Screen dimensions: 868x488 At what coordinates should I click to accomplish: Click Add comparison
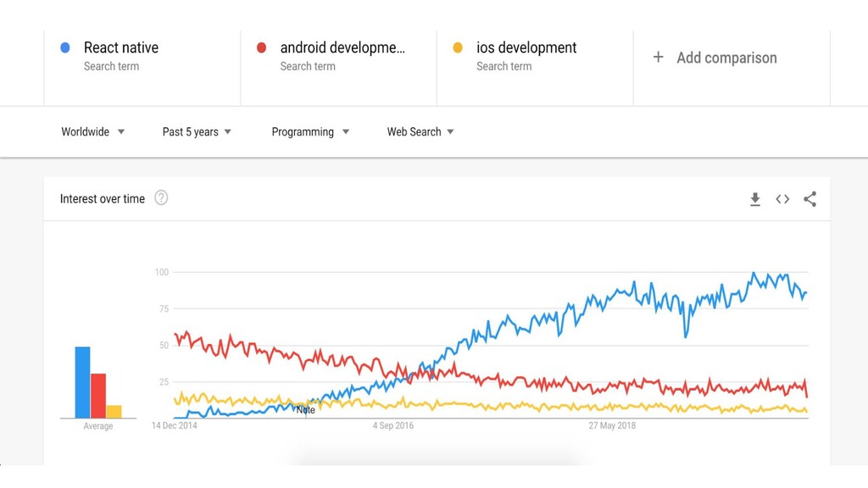point(726,58)
